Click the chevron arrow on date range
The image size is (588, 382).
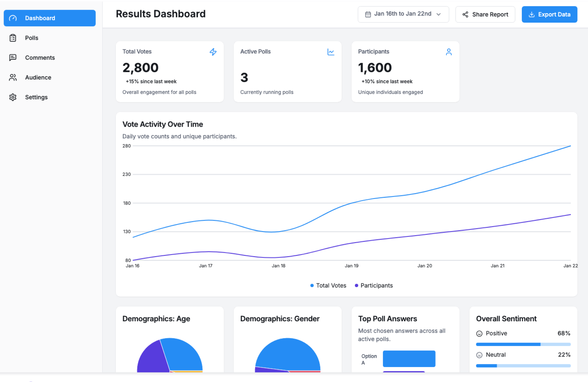439,14
